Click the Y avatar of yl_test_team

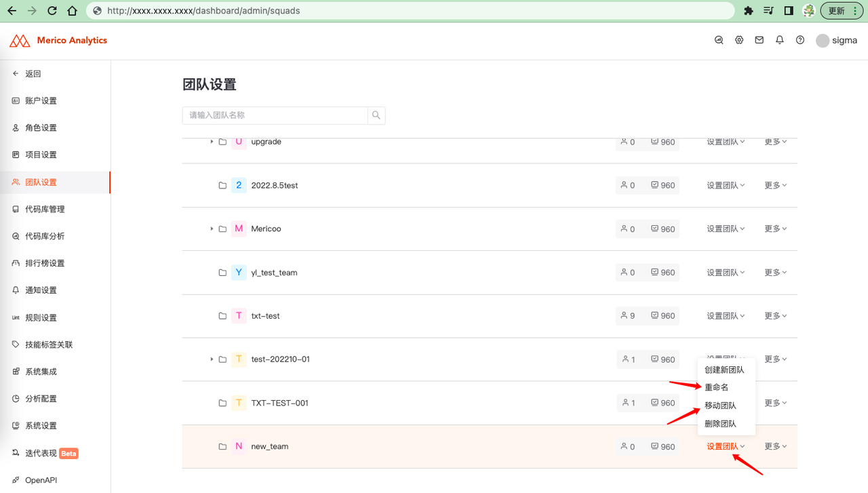[x=239, y=272]
